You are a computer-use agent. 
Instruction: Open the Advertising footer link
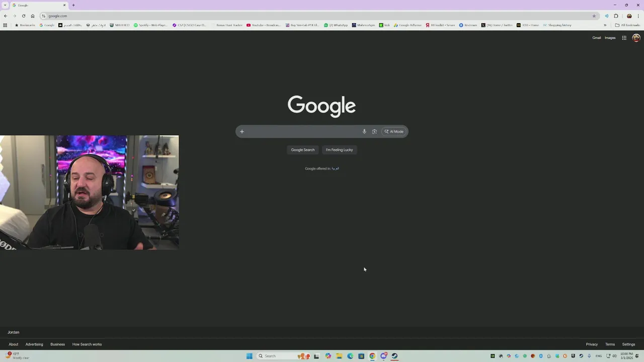[34, 344]
